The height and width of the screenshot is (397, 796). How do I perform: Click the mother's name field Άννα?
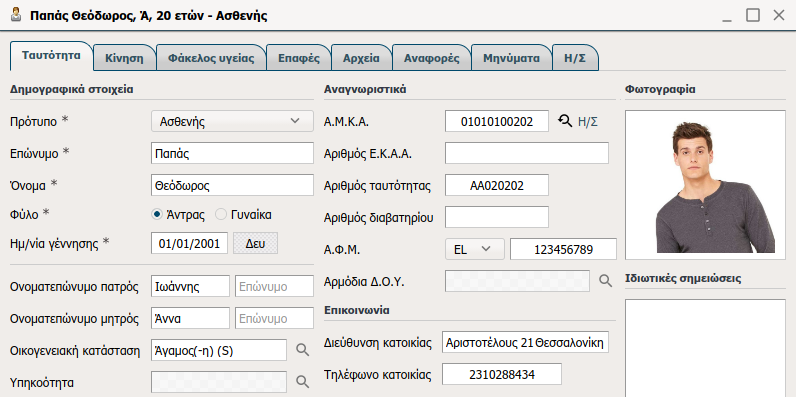[x=190, y=318]
